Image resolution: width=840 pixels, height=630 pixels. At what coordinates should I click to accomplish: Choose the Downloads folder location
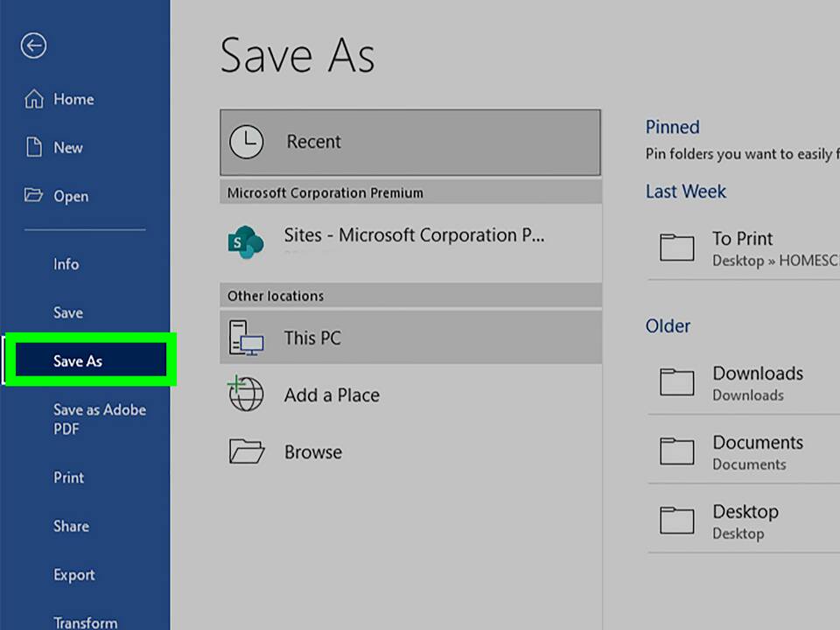[x=757, y=382]
